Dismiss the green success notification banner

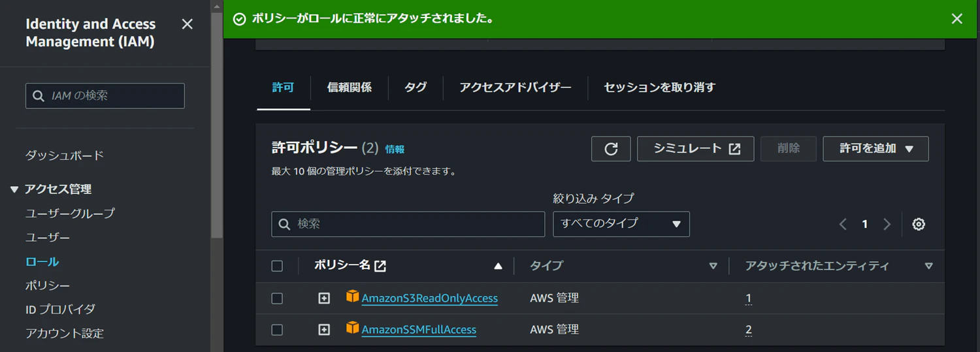point(957,19)
